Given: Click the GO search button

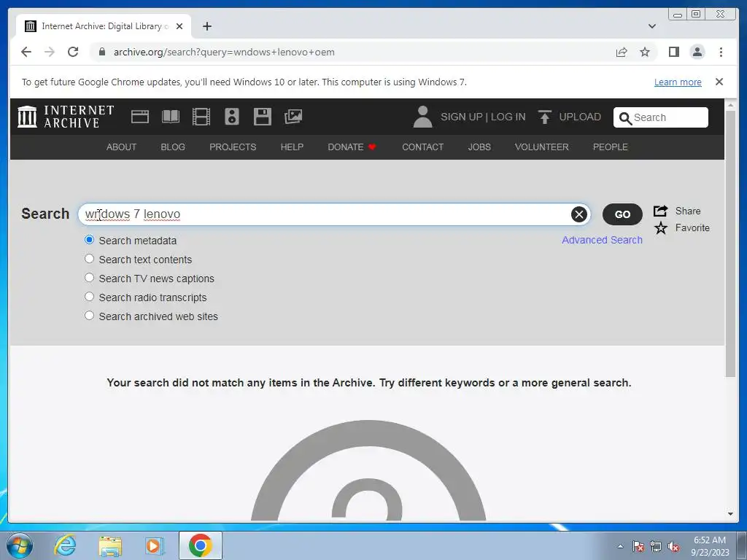Looking at the screenshot, I should (622, 214).
